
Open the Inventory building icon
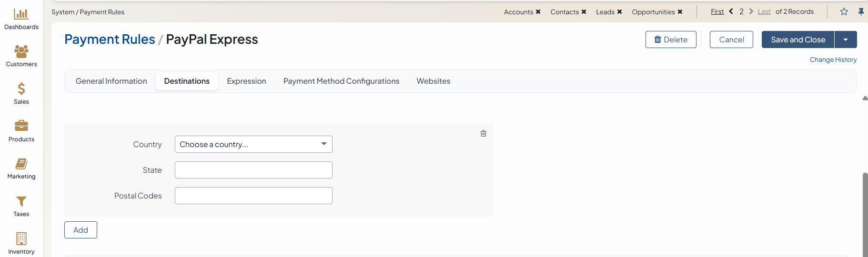(x=21, y=238)
